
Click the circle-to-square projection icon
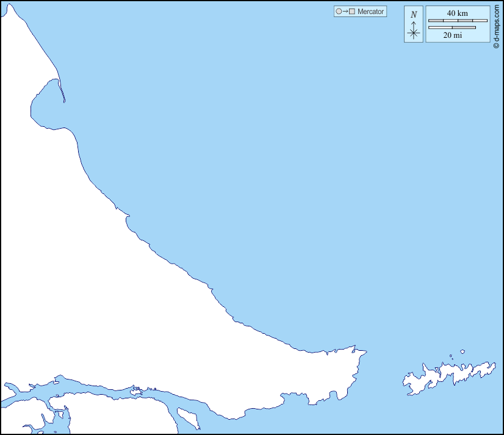pyautogui.click(x=345, y=12)
